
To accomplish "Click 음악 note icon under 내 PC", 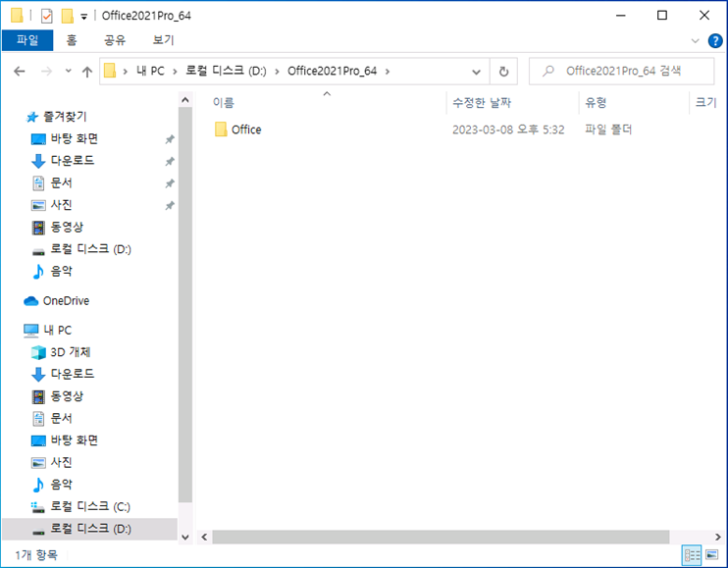I will [38, 485].
